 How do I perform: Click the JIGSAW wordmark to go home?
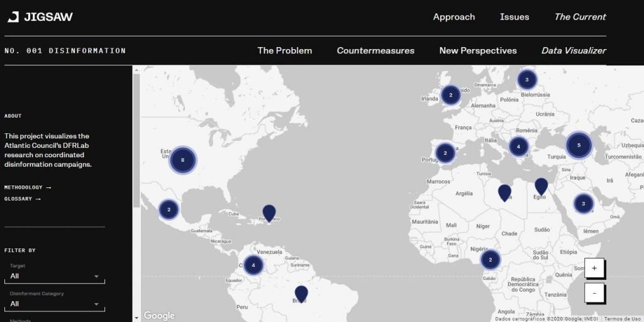[48, 17]
